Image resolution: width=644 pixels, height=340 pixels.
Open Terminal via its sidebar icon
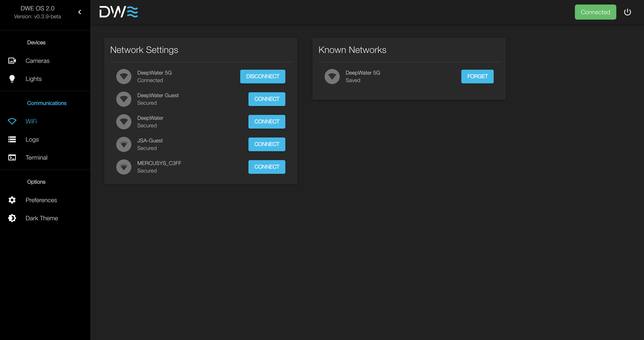(x=12, y=157)
